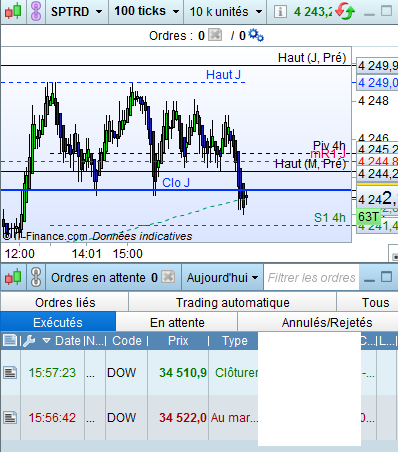Select the Exécutés tab
The height and width of the screenshot is (452, 398).
click(58, 322)
